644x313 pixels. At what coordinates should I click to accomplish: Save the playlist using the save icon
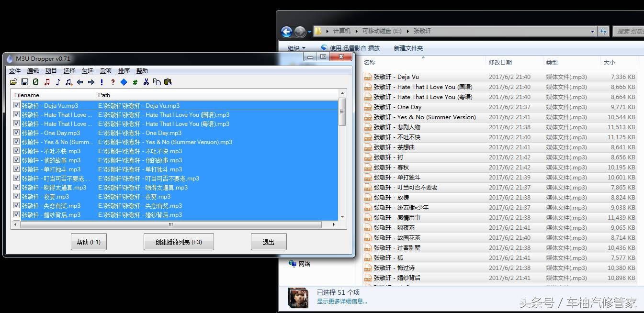tap(24, 82)
